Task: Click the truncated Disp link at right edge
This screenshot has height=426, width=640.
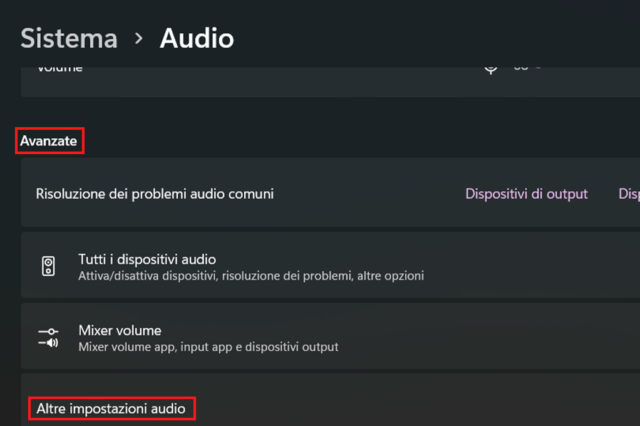Action: [629, 194]
